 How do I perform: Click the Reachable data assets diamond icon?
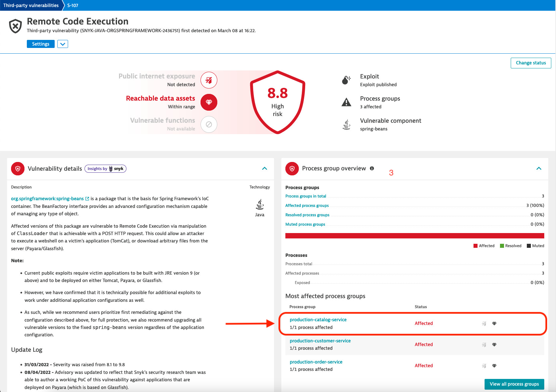coord(209,102)
